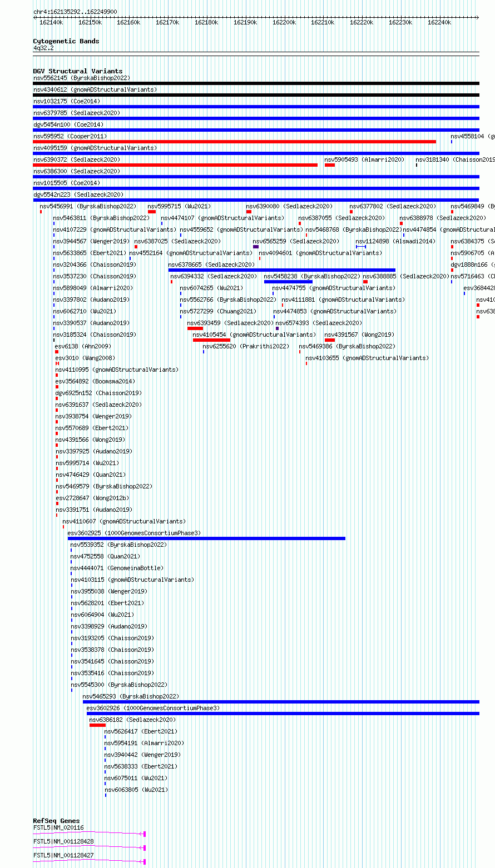
Task: Click the nsv5562145 (ByrskaBishop2022) variant label
Action: [81, 78]
